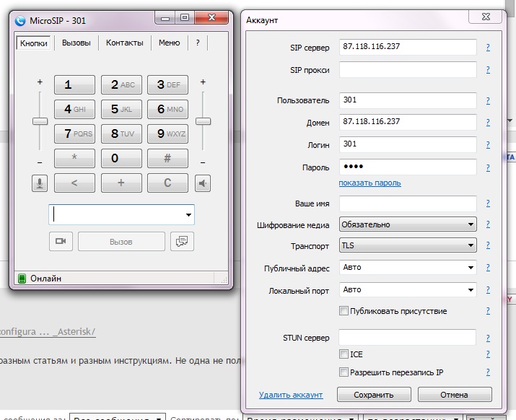Open help for Пользователь field

click(488, 100)
